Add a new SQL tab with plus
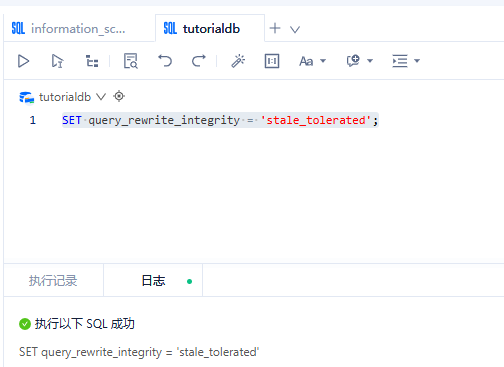Screen dimensions: 504x367 point(275,28)
